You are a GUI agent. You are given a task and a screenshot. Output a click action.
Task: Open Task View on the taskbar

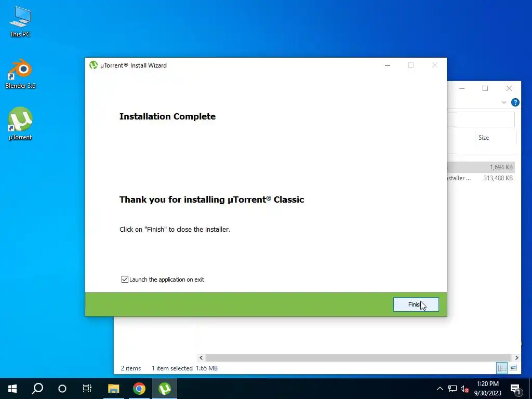pyautogui.click(x=87, y=389)
